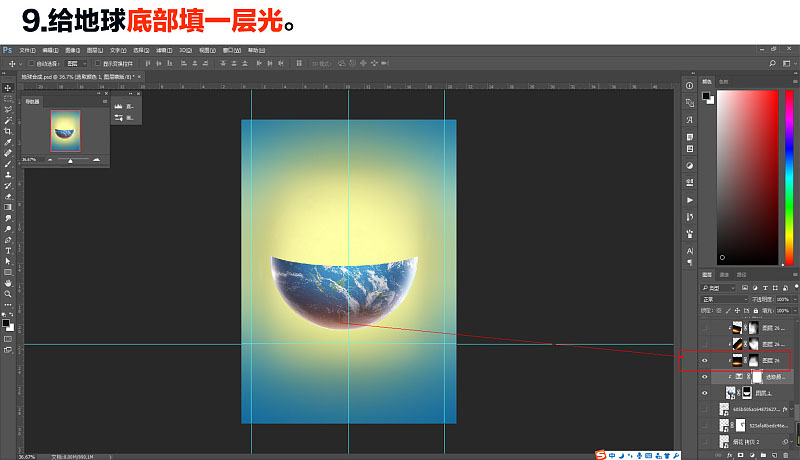Select the Eyedropper tool
The image size is (800, 460).
(8, 142)
